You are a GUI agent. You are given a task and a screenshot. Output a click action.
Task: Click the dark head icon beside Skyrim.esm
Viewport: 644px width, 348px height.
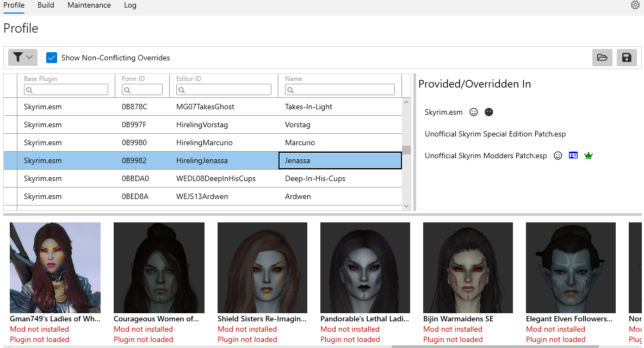point(489,112)
